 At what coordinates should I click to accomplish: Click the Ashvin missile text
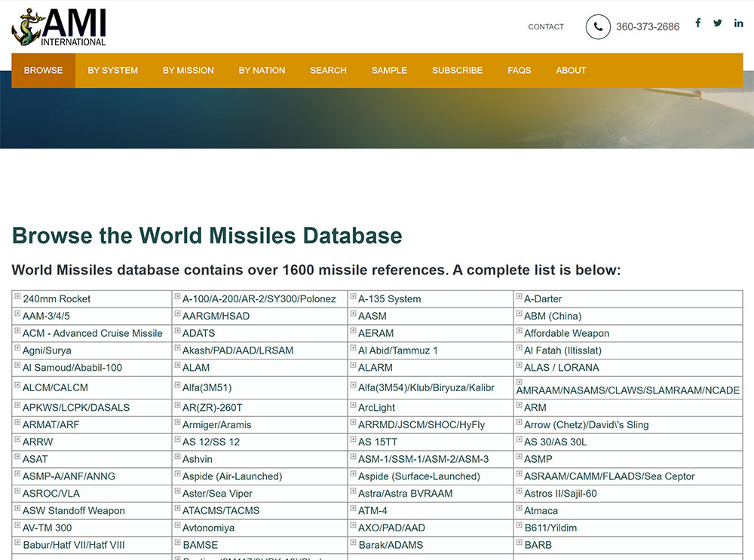click(197, 459)
